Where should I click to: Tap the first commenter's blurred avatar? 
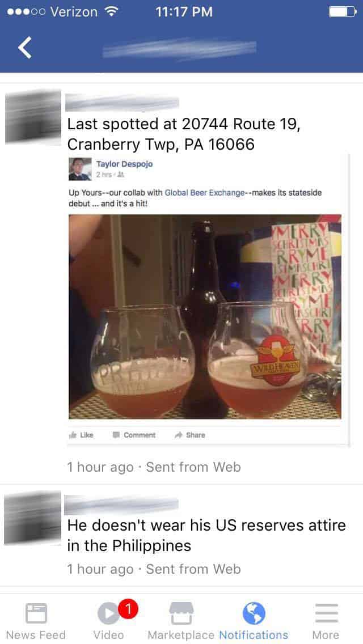[x=33, y=117]
